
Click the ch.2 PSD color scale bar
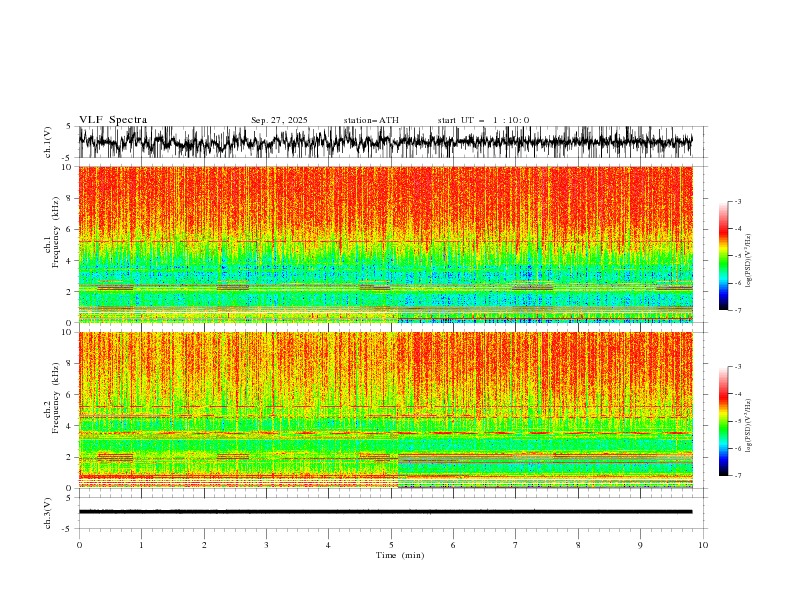coord(723,421)
